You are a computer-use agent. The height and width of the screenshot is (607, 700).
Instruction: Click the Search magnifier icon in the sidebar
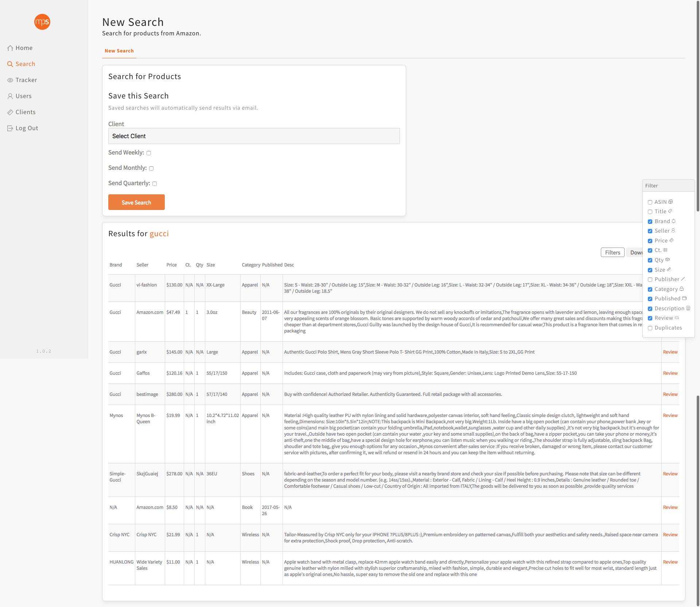10,64
